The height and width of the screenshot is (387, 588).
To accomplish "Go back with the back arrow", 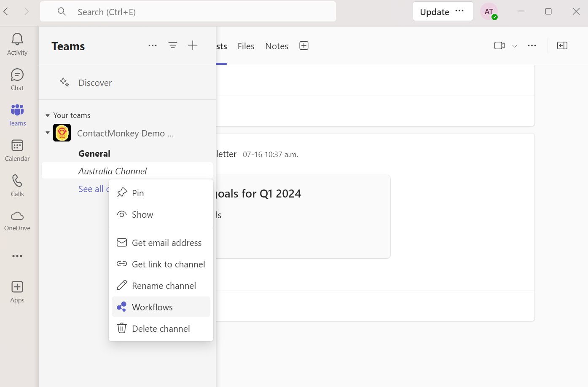I will (x=6, y=11).
